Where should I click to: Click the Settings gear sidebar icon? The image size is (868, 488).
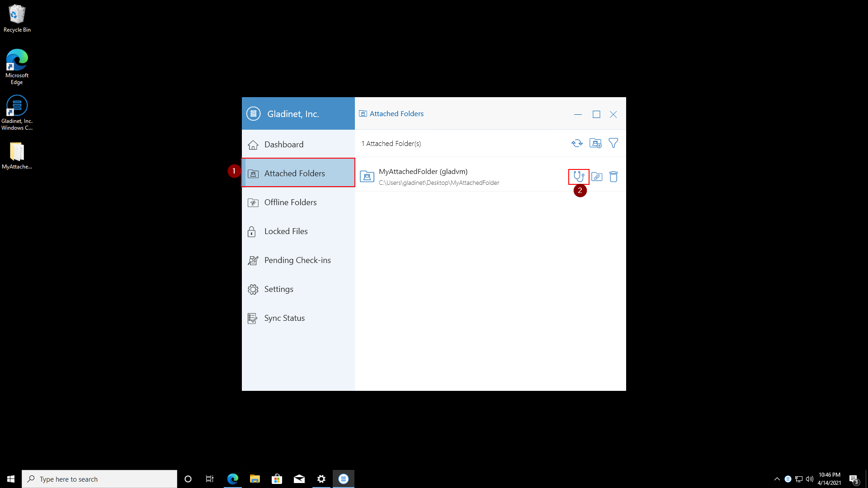(x=253, y=290)
